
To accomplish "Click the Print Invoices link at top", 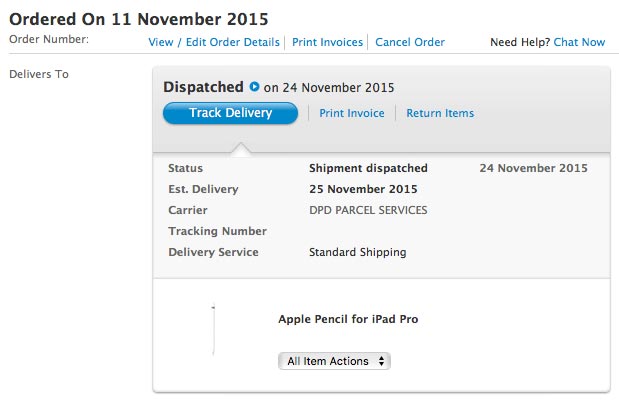I will coord(327,42).
